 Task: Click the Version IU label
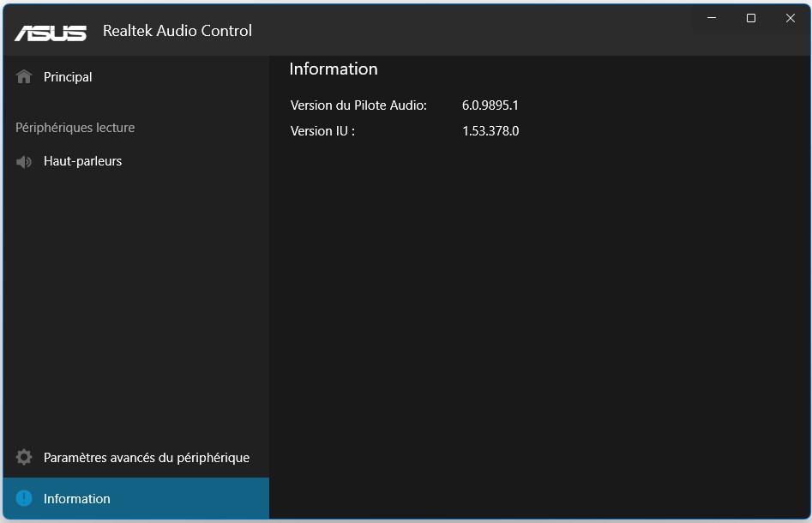point(322,131)
